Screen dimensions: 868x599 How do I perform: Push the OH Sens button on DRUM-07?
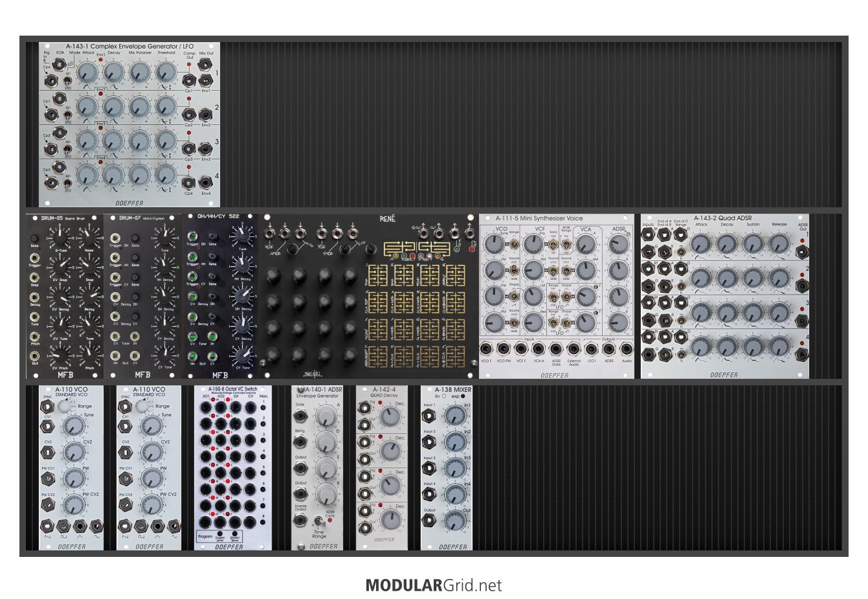point(135,238)
